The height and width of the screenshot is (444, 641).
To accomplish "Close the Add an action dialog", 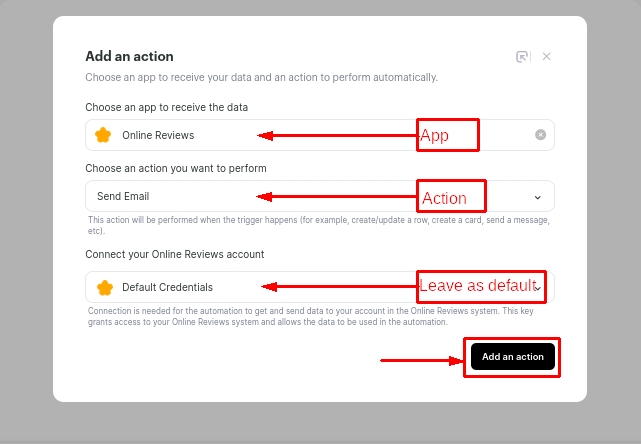I will 547,57.
